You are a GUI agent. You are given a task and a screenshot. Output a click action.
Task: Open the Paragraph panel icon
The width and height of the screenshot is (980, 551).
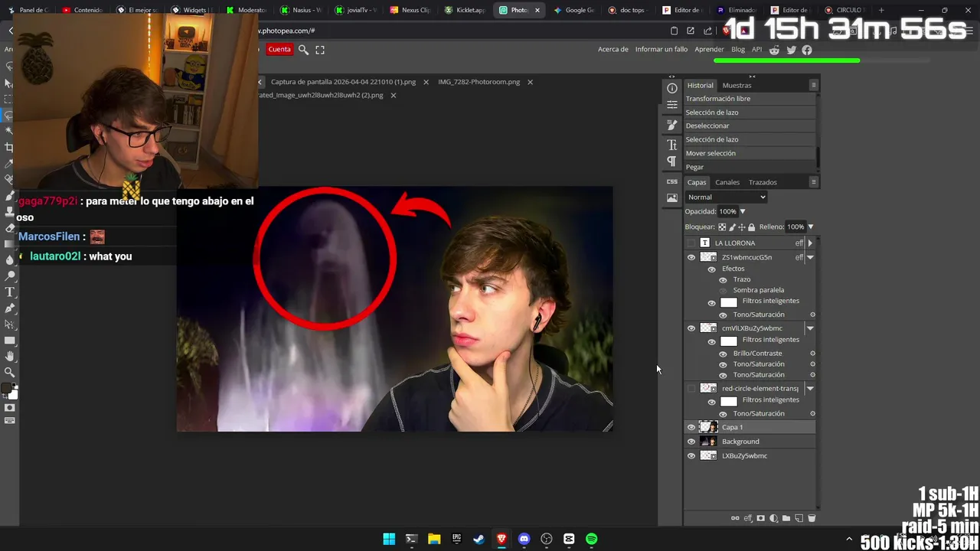click(x=672, y=161)
